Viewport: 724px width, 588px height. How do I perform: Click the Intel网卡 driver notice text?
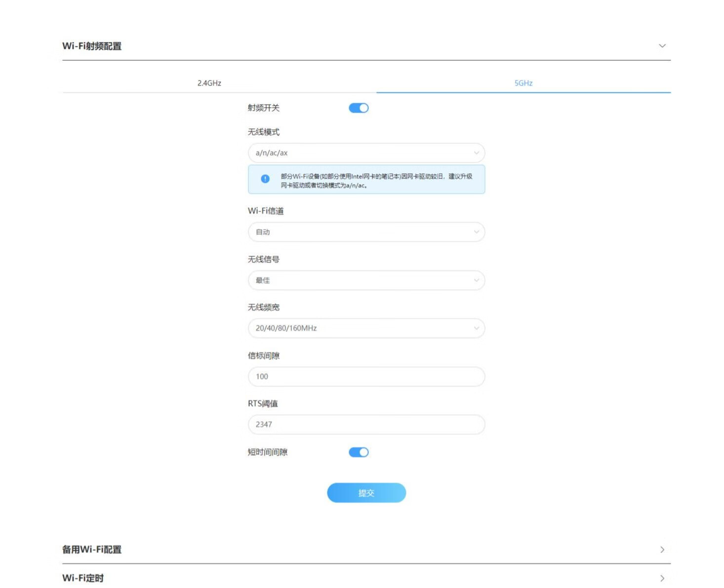point(376,181)
